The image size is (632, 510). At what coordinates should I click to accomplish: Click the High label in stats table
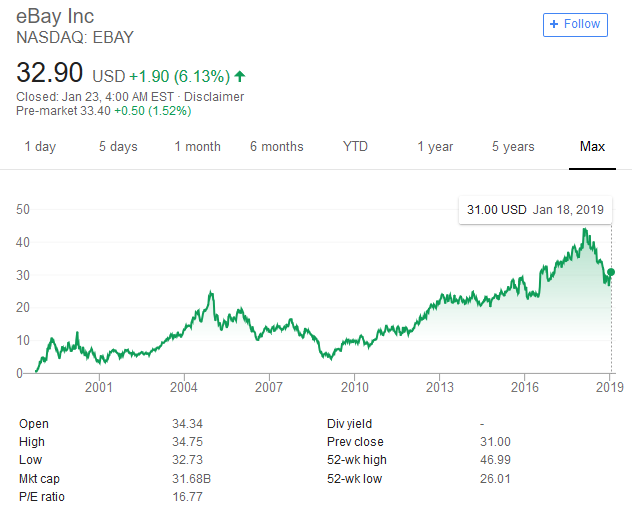pos(32,442)
